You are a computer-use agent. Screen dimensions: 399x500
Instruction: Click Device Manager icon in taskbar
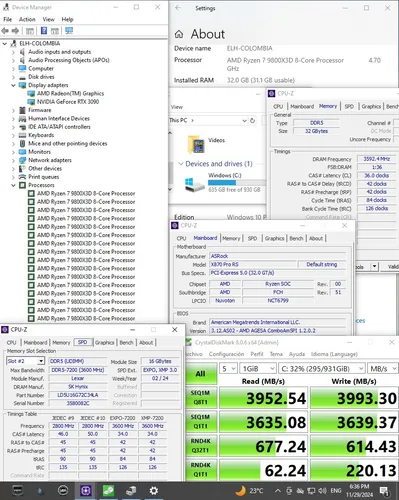click(x=131, y=491)
